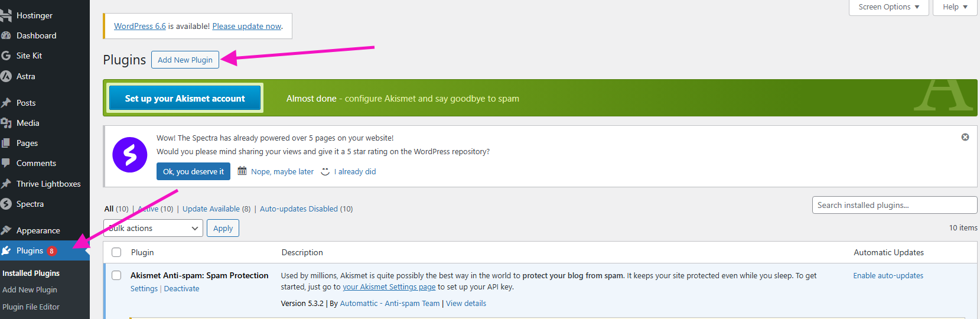The height and width of the screenshot is (319, 980).
Task: Click the calendar icon beside Nope, maybe later
Action: point(242,171)
